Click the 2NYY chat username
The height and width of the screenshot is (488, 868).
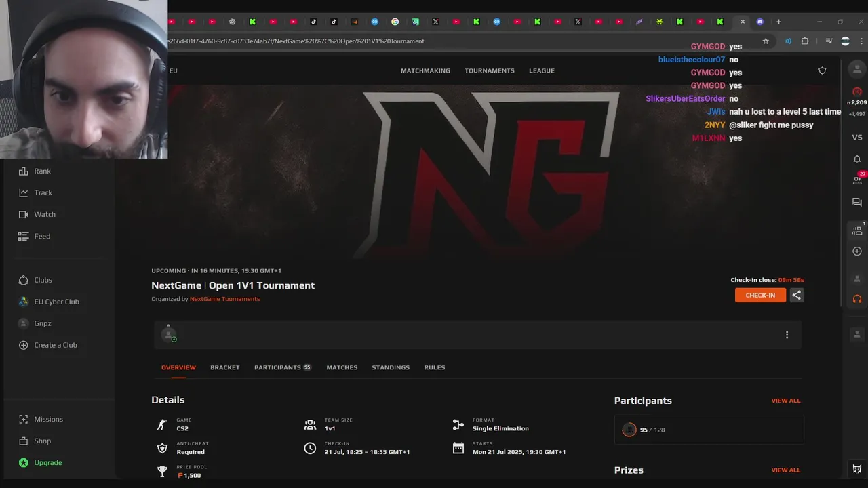(x=715, y=125)
